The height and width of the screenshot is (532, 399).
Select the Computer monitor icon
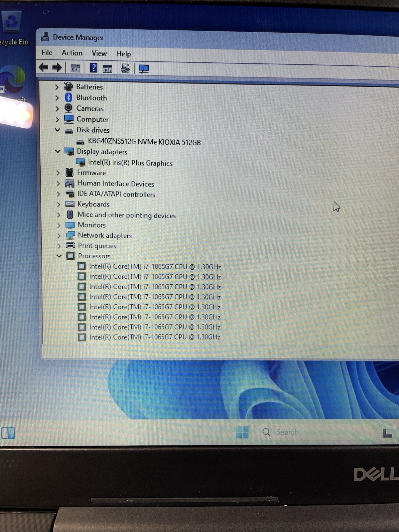tap(69, 119)
